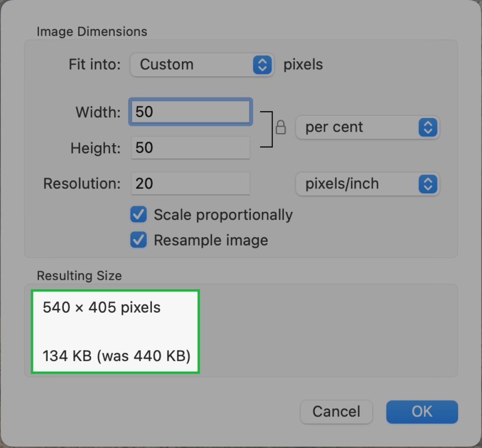Click the padlock icon beside the bracket
The height and width of the screenshot is (448, 482).
281,127
